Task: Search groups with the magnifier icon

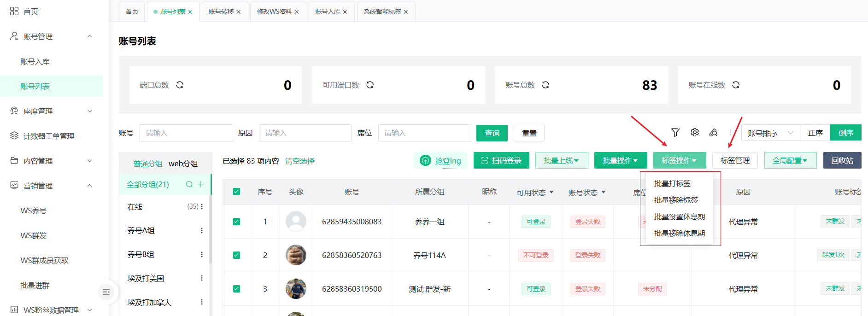Action: point(189,184)
